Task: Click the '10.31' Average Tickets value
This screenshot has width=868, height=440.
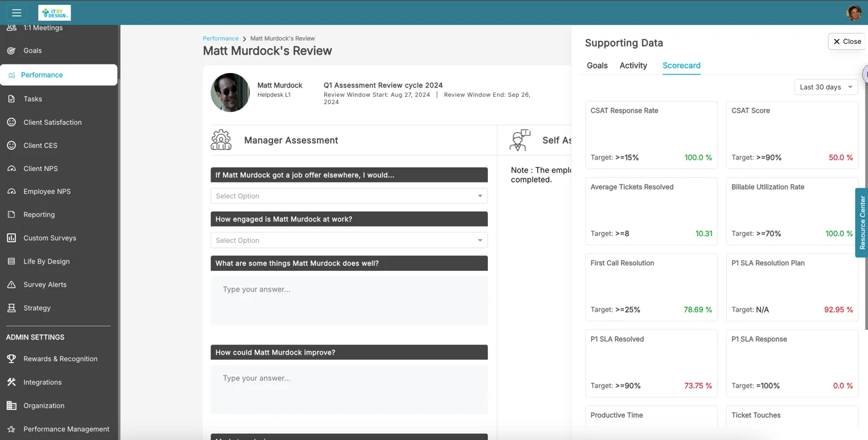Action: point(704,234)
